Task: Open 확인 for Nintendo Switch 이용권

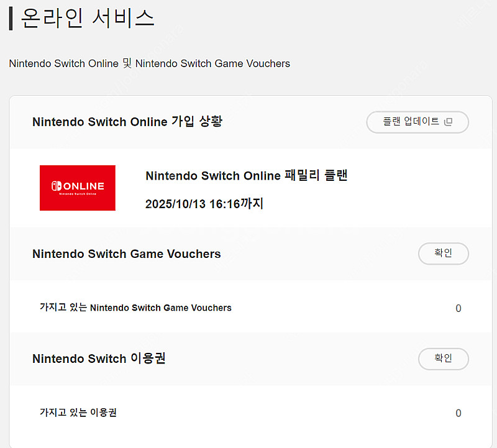Action: click(443, 359)
